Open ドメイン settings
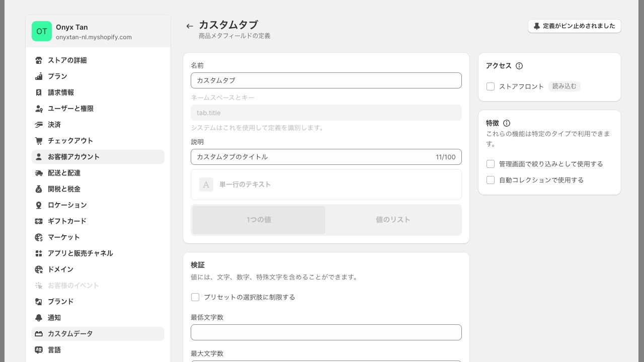This screenshot has height=362, width=644. 98,269
